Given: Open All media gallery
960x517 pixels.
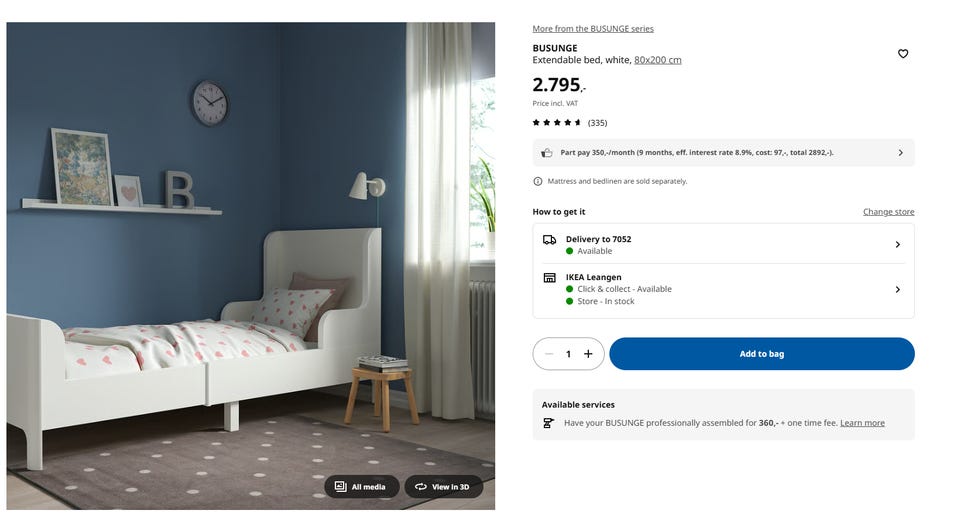Looking at the screenshot, I should point(361,486).
